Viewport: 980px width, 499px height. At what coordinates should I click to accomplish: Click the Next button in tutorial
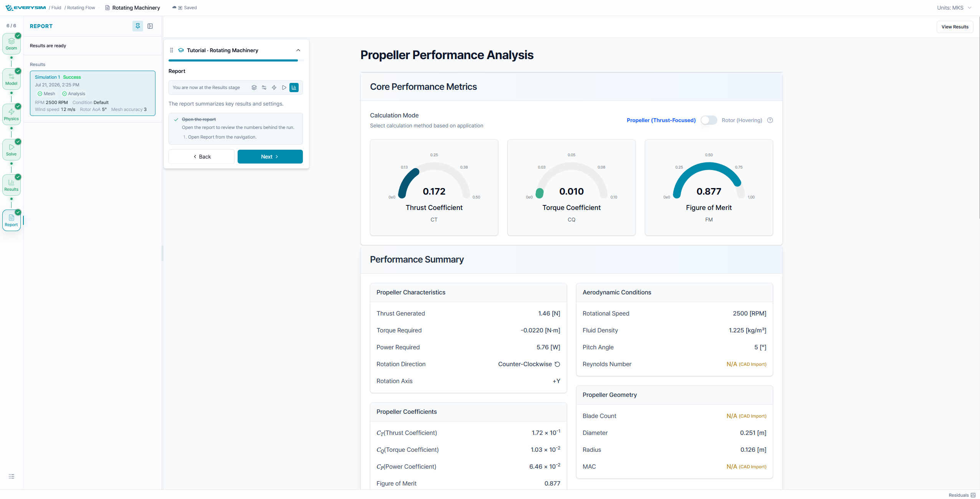tap(270, 157)
